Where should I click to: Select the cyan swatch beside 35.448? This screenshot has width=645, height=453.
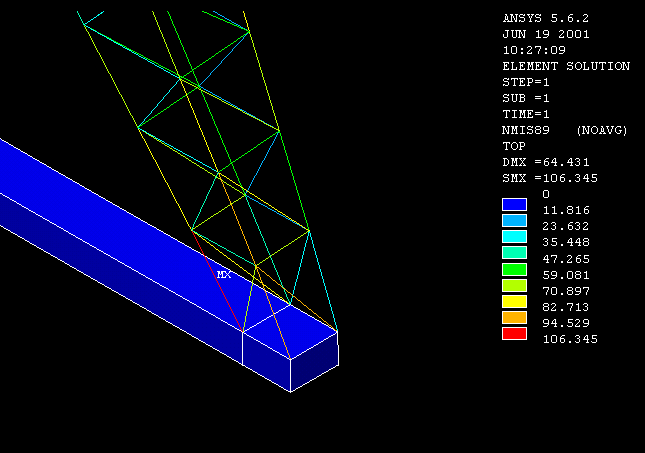(x=514, y=236)
